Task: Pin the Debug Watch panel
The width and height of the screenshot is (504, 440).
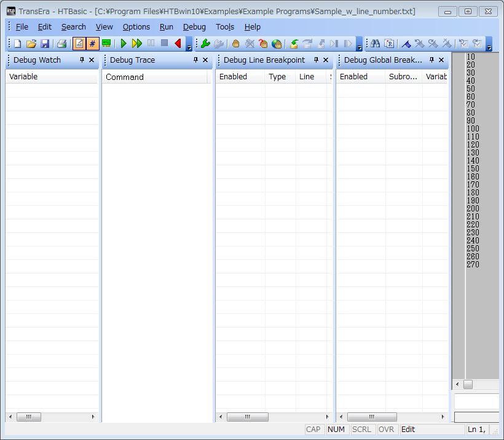Action: pos(82,60)
